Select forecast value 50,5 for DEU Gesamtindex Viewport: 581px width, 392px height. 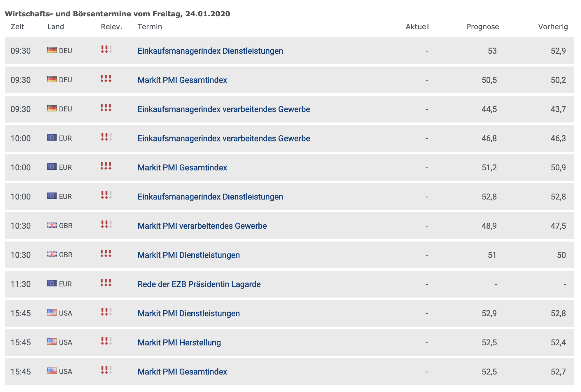(489, 80)
